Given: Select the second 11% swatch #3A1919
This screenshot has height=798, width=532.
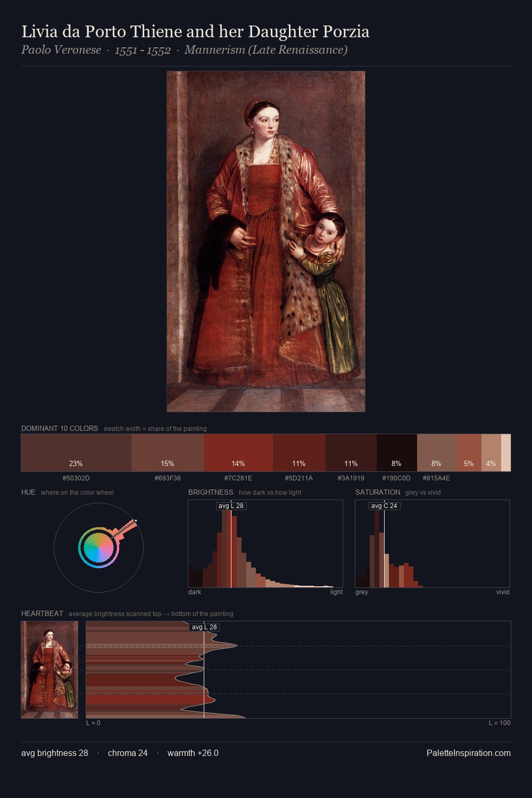Looking at the screenshot, I should (x=351, y=453).
